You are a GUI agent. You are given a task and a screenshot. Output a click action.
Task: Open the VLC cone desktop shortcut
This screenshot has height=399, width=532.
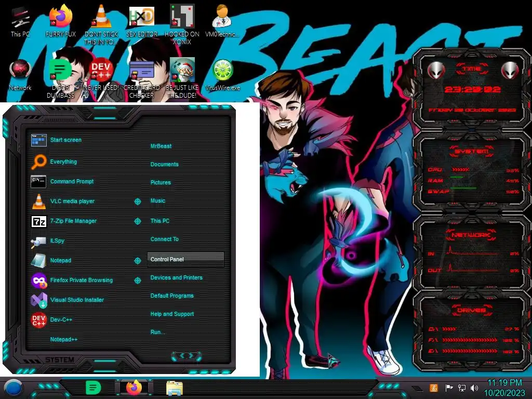(101, 24)
